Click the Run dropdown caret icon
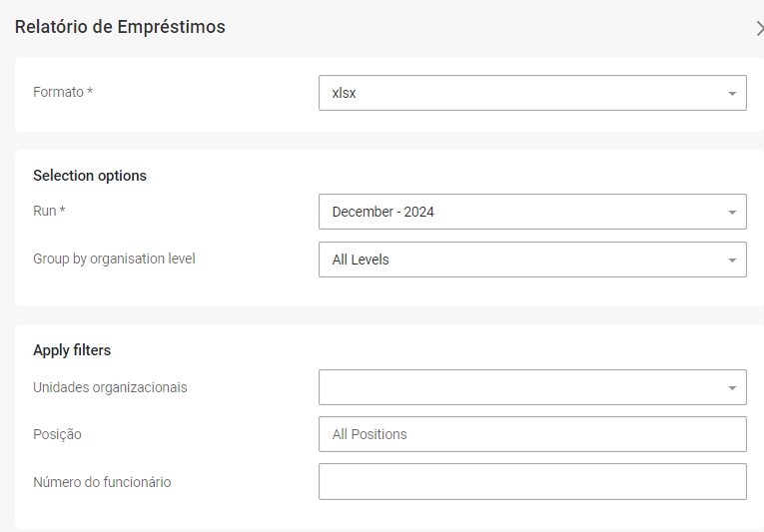The height and width of the screenshot is (532, 764). click(732, 213)
